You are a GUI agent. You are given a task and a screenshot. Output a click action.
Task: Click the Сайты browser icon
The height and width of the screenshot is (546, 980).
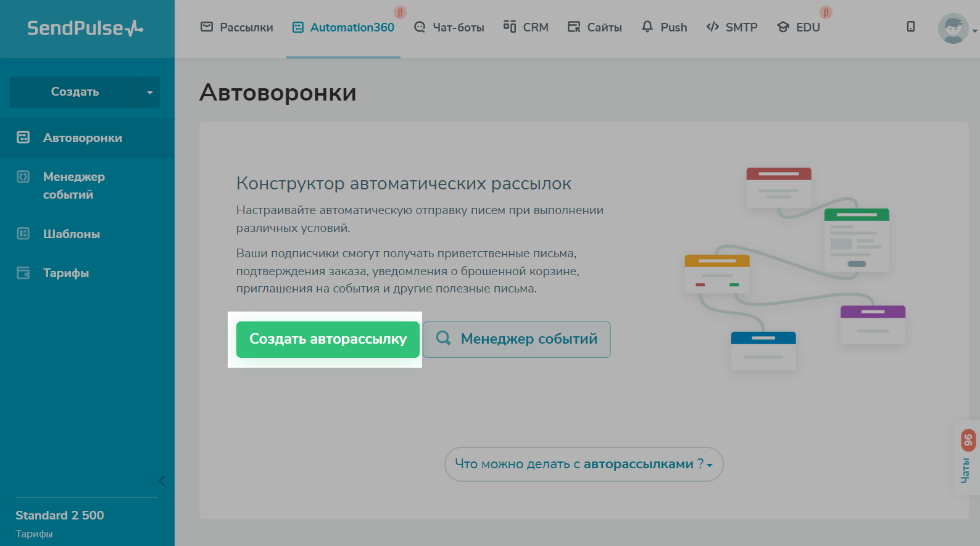coord(574,27)
